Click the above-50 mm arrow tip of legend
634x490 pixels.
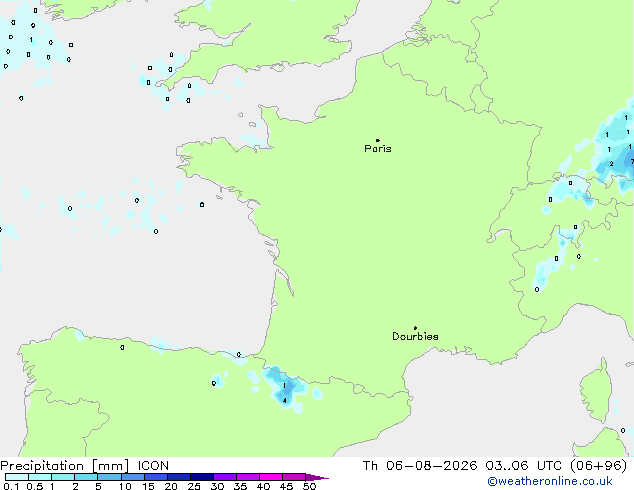[x=317, y=477]
